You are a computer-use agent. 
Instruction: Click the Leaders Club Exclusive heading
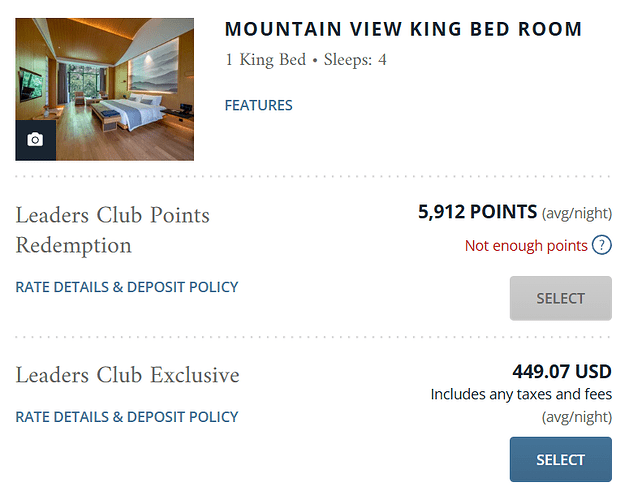pyautogui.click(x=128, y=376)
